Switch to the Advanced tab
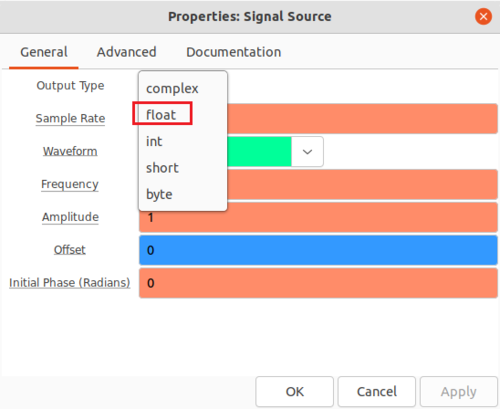Image resolution: width=500 pixels, height=409 pixels. coord(126,52)
